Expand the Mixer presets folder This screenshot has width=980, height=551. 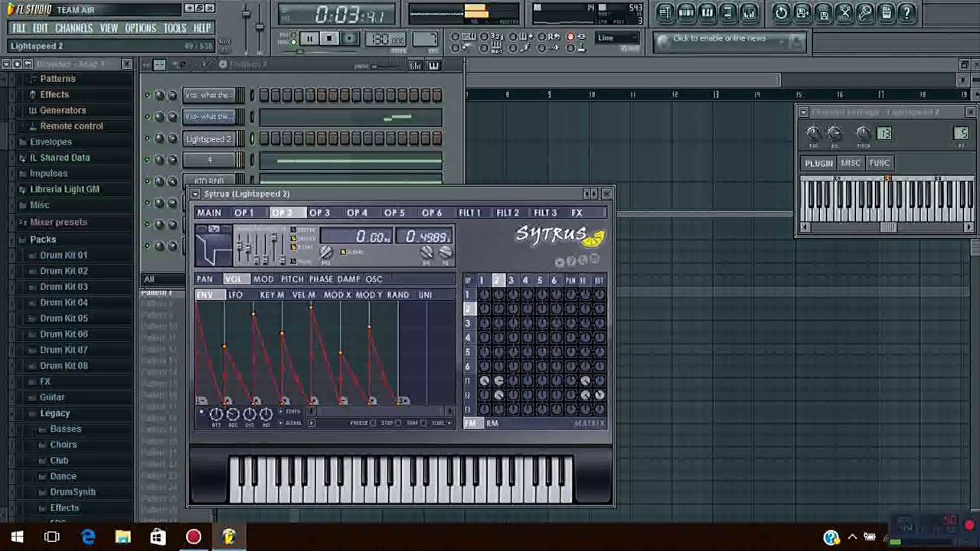(57, 222)
